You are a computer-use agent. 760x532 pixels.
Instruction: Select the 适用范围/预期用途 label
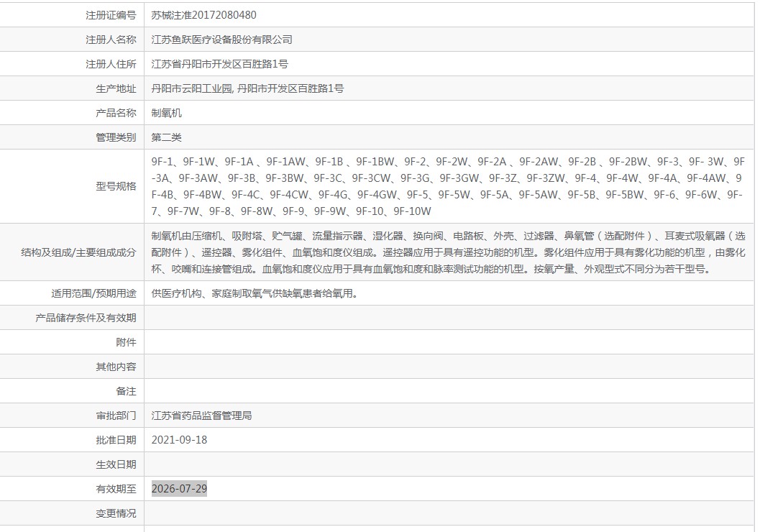pos(93,293)
